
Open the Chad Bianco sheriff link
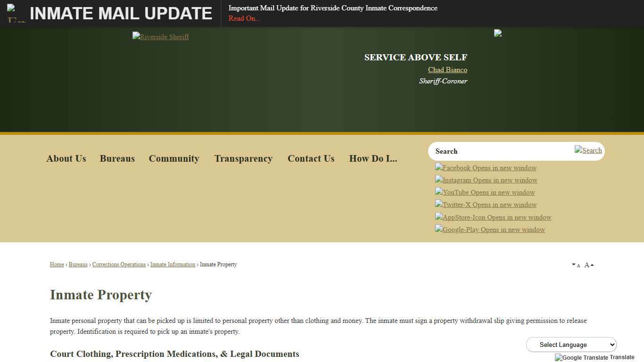coord(447,69)
